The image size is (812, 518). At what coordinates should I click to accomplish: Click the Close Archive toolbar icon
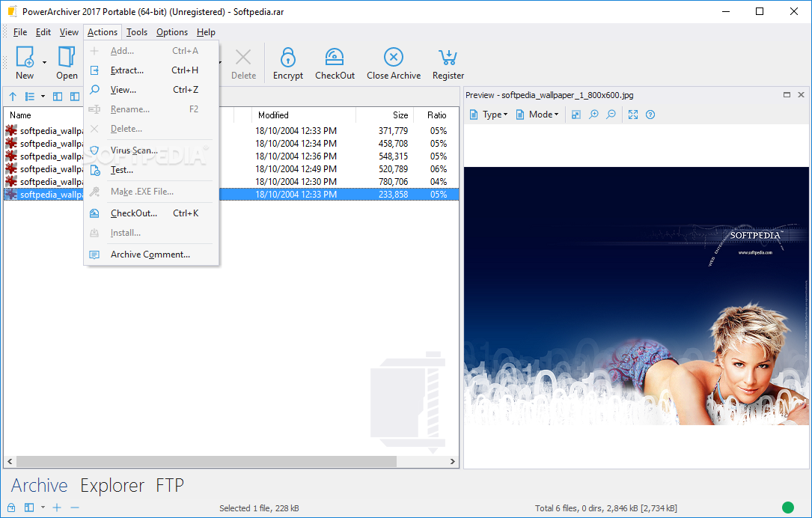point(394,57)
